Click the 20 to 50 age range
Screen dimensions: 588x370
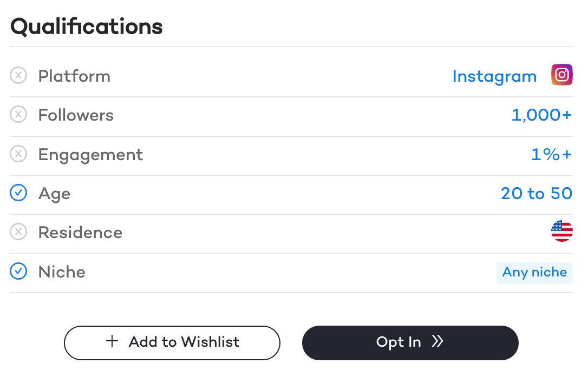click(536, 193)
